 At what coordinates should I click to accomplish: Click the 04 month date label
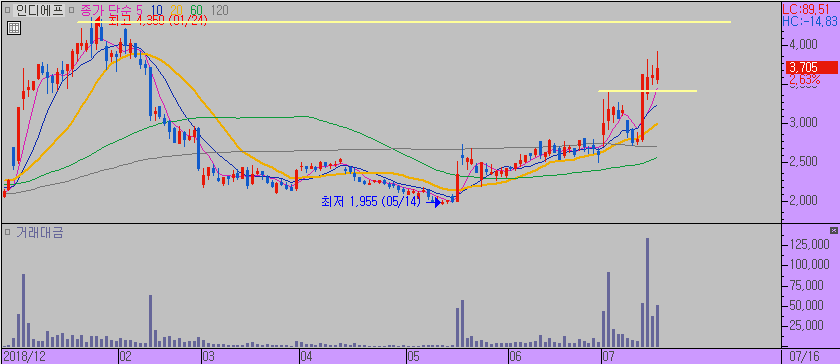pos(306,356)
